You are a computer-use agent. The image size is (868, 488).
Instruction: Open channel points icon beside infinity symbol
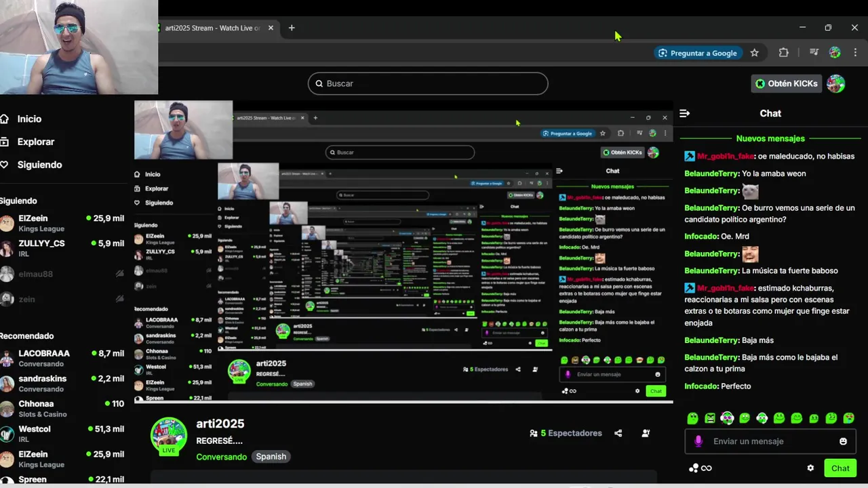coord(693,468)
